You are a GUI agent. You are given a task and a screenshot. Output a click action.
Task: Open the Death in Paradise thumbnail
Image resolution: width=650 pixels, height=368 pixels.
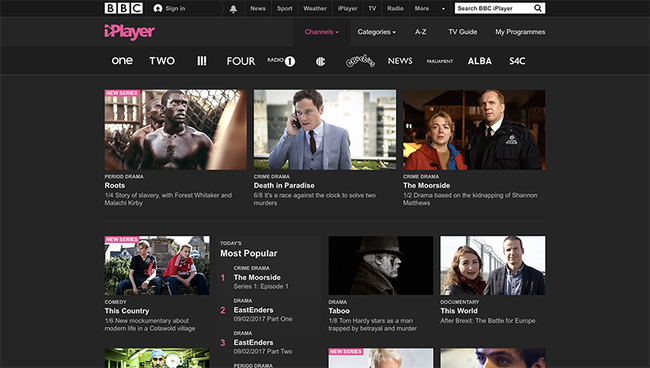pyautogui.click(x=325, y=130)
